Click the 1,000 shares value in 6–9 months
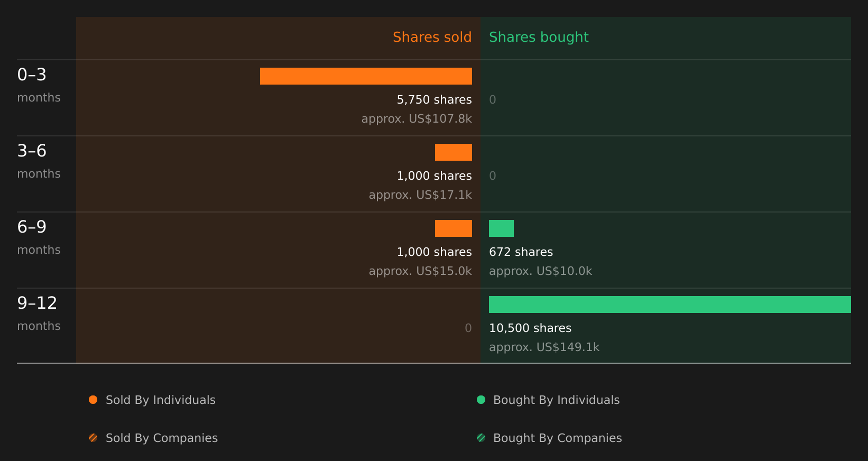Viewport: 868px width, 461px height. (435, 252)
